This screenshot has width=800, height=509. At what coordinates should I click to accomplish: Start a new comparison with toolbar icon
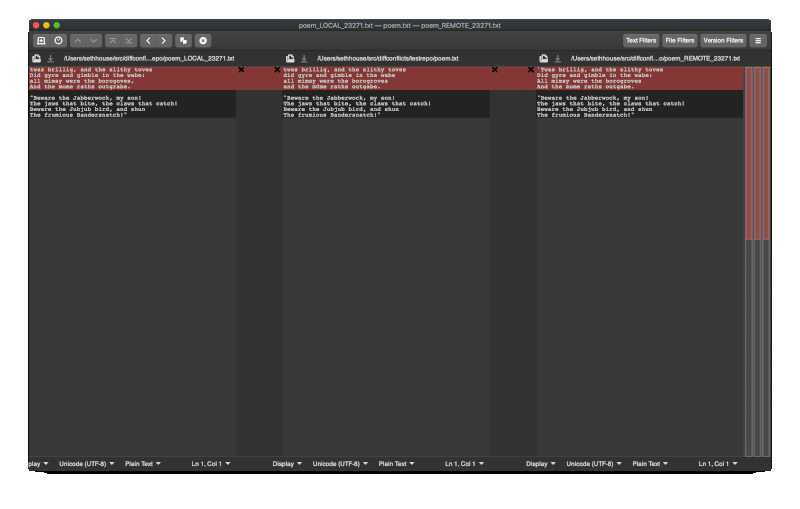[x=41, y=41]
